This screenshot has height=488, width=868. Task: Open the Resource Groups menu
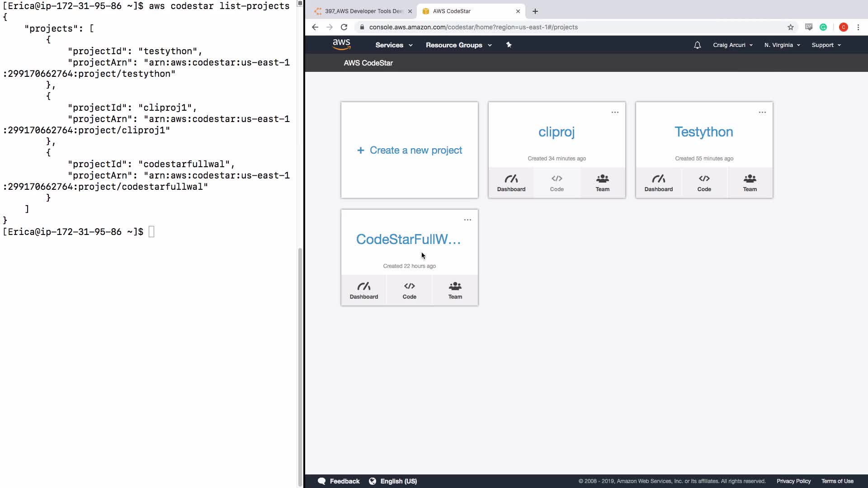(458, 45)
